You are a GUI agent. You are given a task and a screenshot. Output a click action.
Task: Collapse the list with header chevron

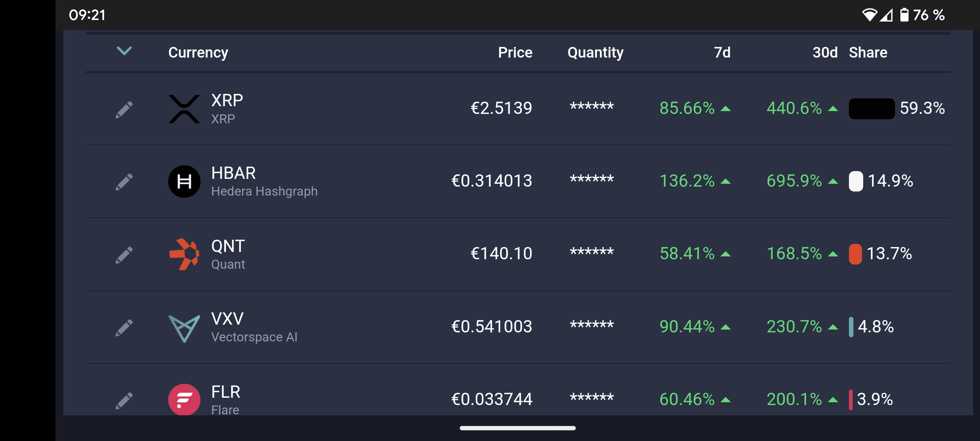[124, 51]
